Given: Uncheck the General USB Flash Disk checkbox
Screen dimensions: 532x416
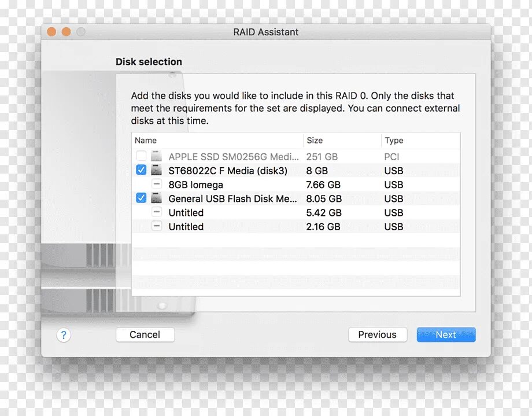Looking at the screenshot, I should click(x=141, y=198).
